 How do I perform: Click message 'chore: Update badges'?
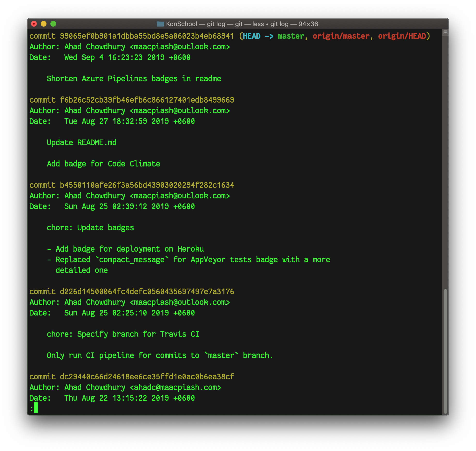click(90, 228)
